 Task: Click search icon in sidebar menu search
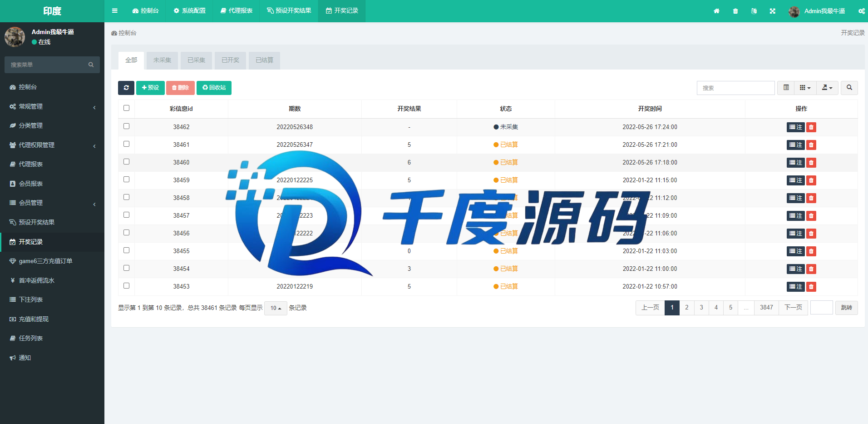91,65
